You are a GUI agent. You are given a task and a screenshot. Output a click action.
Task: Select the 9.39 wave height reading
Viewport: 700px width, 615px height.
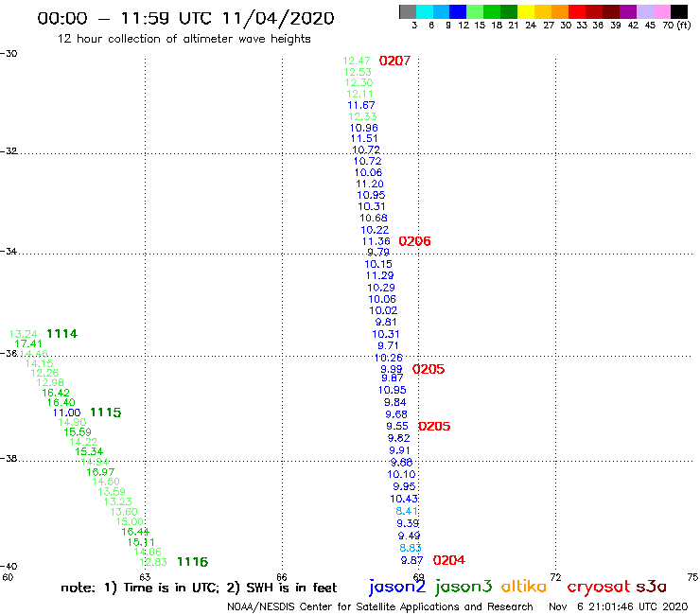408,523
